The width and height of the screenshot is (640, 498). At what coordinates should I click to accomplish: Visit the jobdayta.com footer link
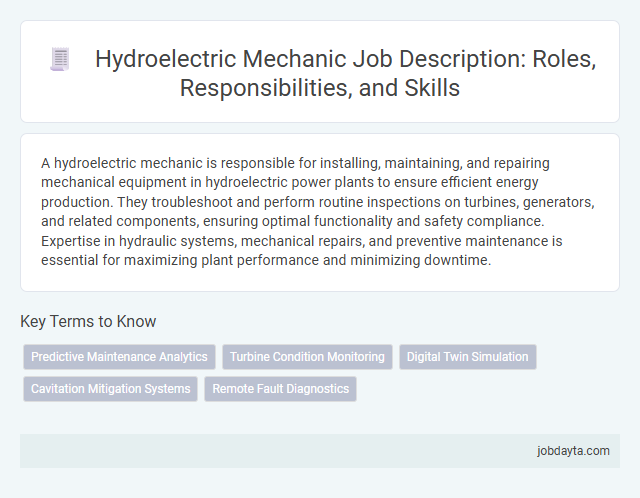[x=573, y=451]
